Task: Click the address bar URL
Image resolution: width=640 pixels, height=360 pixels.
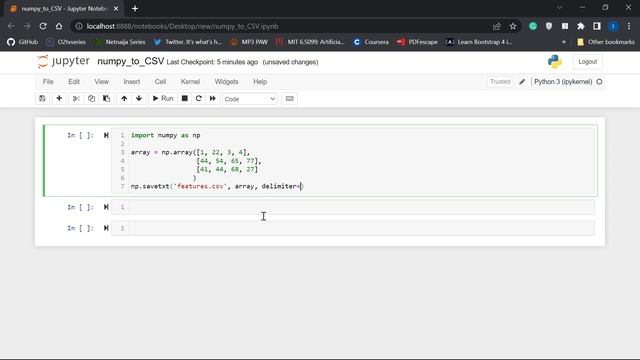Action: pos(182,26)
